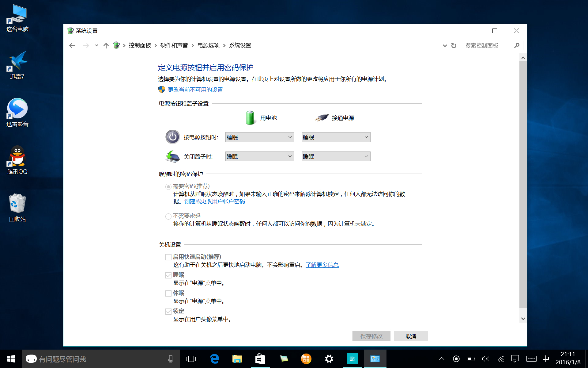Click the vertical scrollbar down arrow

[x=523, y=319]
